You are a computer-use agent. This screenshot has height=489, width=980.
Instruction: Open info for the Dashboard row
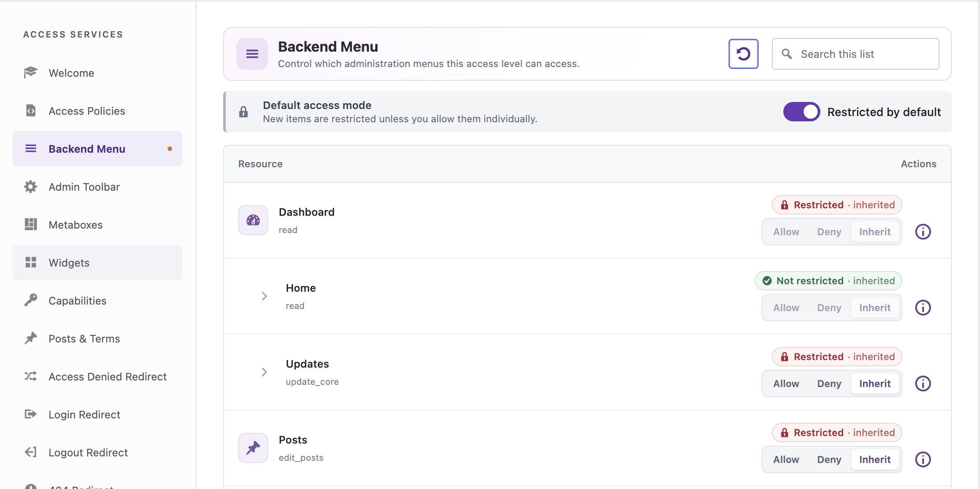click(x=923, y=232)
